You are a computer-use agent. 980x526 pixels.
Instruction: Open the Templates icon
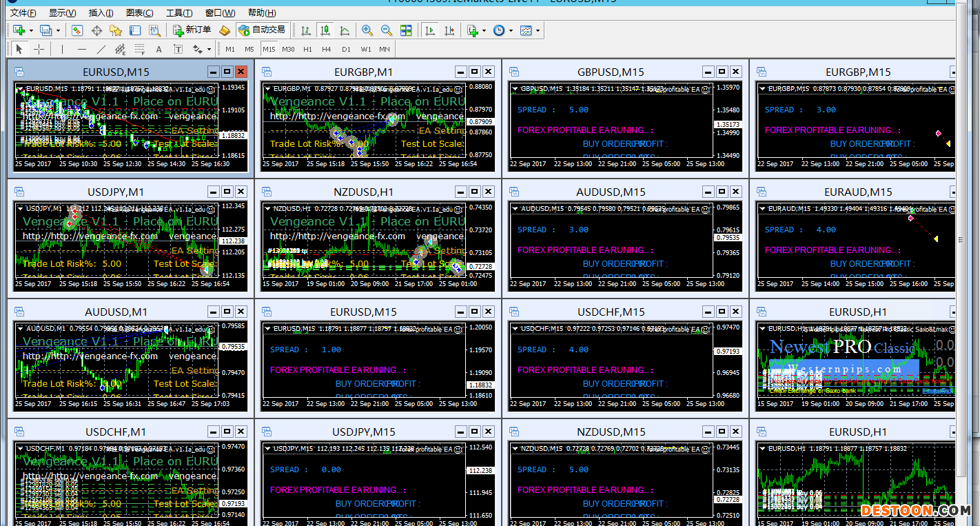coord(527,30)
